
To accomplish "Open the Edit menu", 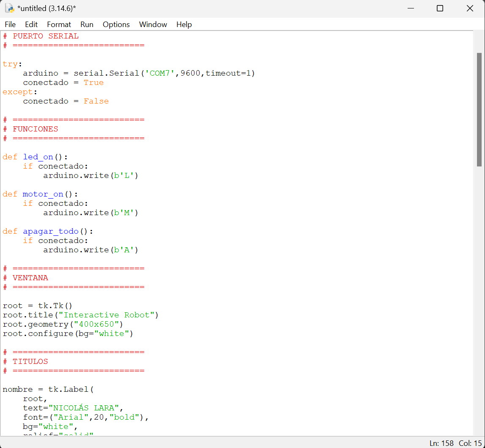I will 31,25.
